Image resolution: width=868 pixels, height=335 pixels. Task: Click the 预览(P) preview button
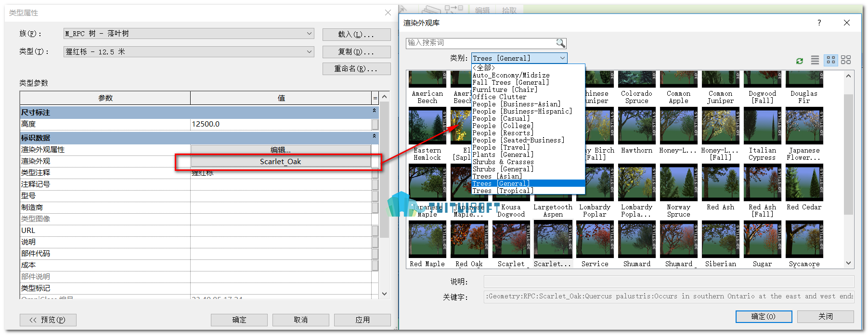tap(48, 320)
